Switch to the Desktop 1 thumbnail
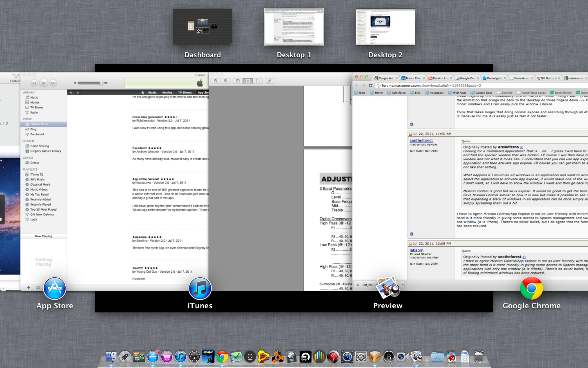Screen dimensions: 588x368 point(294,27)
